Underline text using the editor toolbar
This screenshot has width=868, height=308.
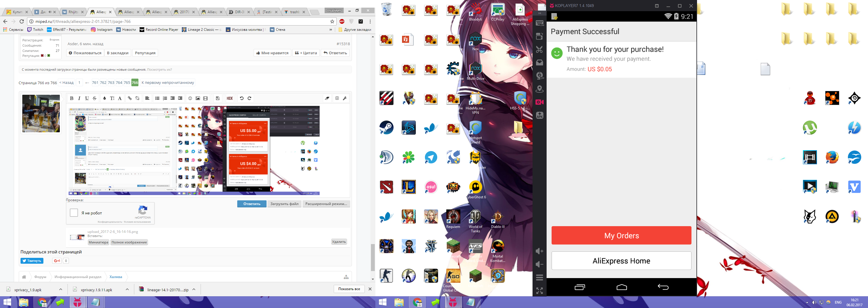(x=87, y=98)
